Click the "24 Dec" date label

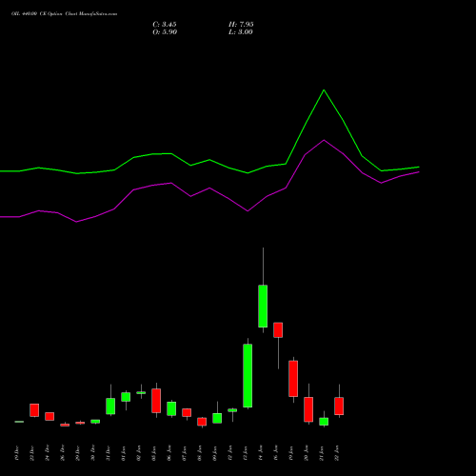[48, 453]
